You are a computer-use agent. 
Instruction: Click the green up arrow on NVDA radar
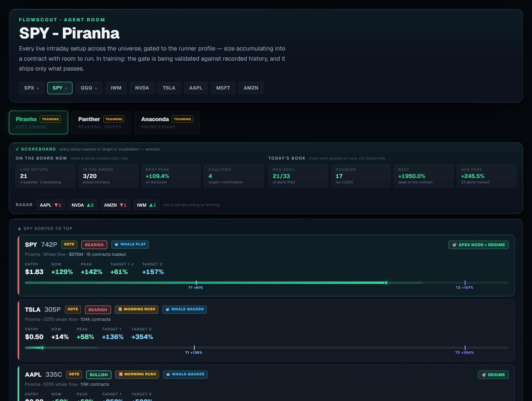pyautogui.click(x=89, y=205)
